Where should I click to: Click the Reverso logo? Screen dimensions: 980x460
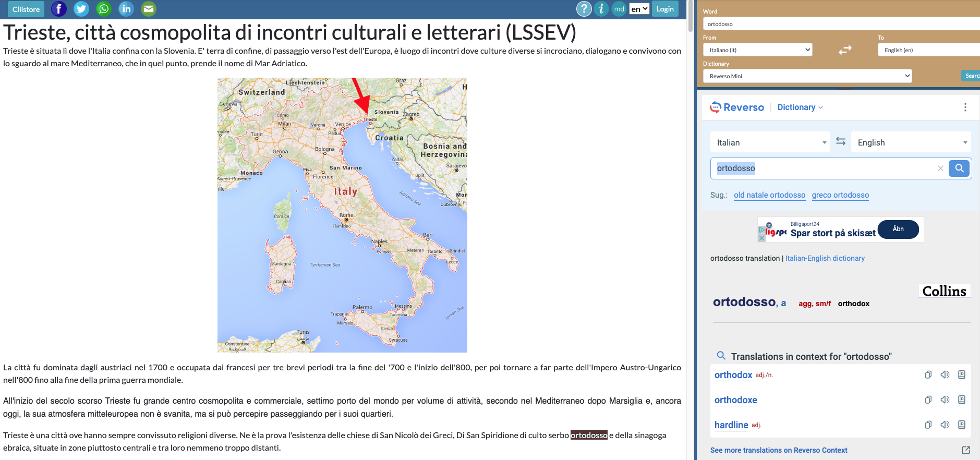737,107
